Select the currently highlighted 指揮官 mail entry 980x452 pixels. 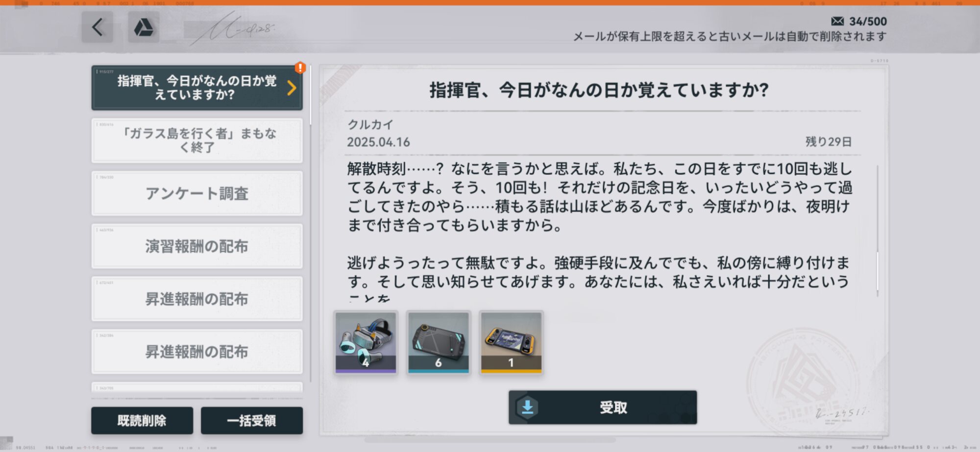point(197,88)
